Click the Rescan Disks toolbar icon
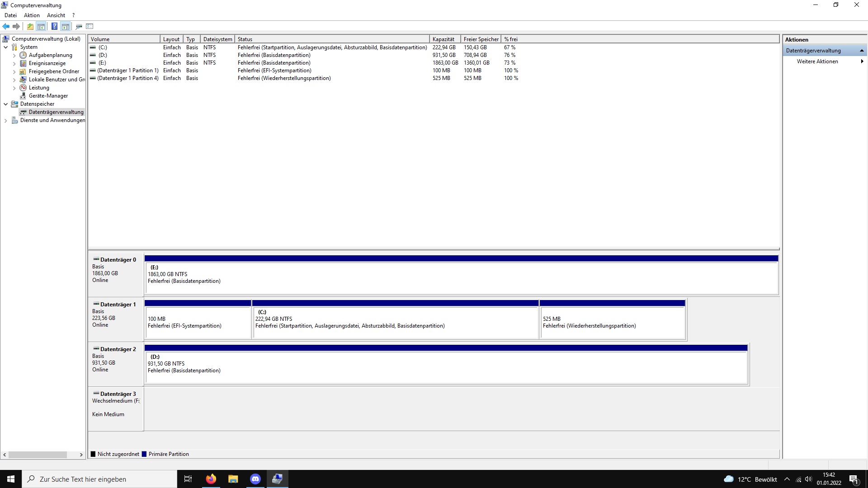This screenshot has width=868, height=488. coord(79,26)
